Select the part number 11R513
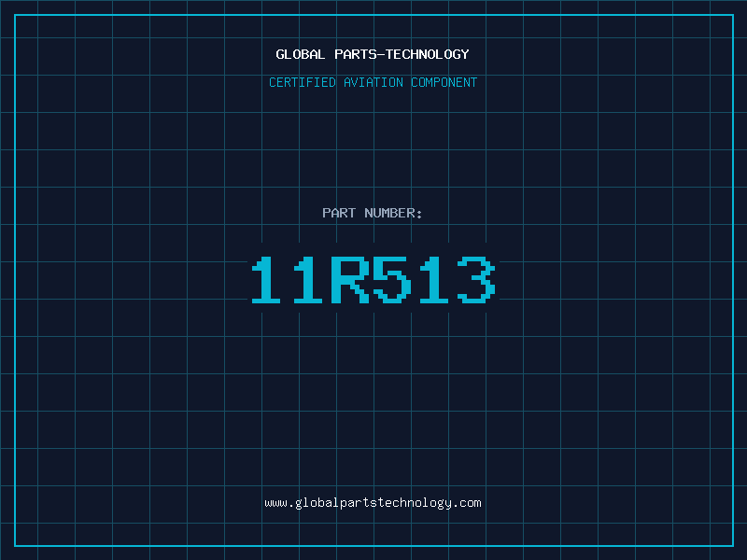Image resolution: width=747 pixels, height=560 pixels. click(373, 279)
